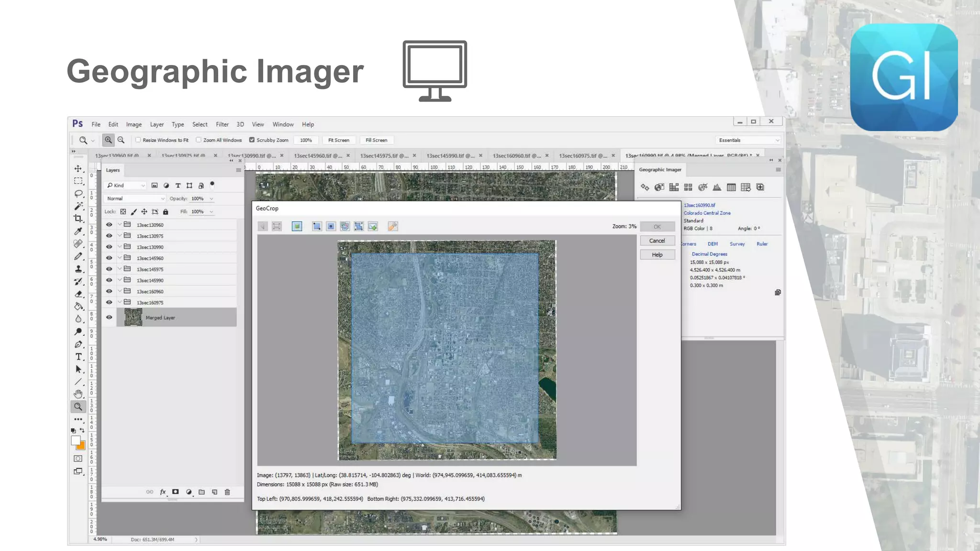
Task: Click the Zoom In option icon
Action: pos(108,140)
